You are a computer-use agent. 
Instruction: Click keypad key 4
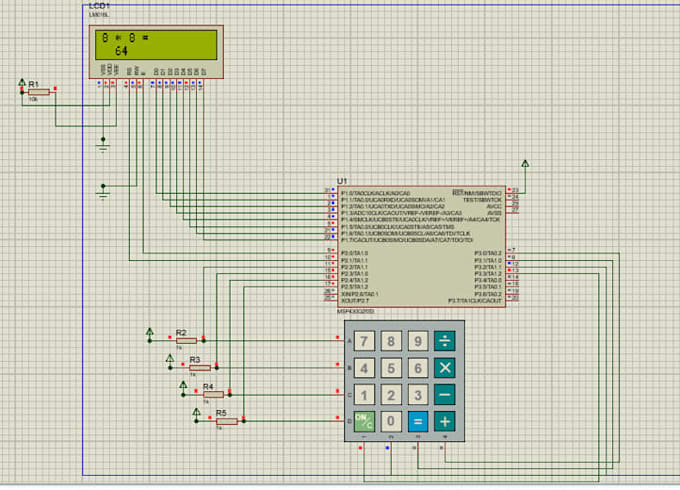(x=364, y=368)
